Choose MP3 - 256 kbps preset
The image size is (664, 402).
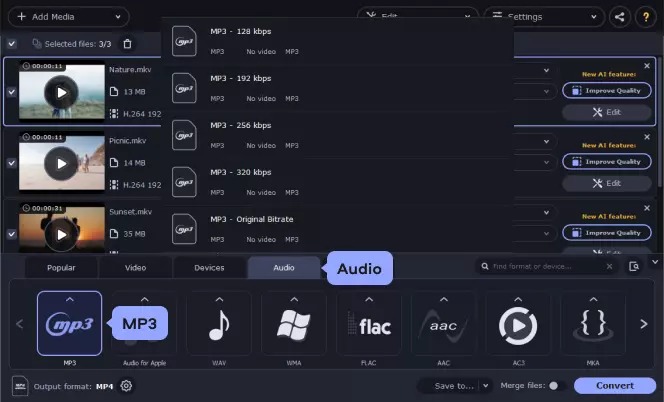tap(338, 135)
